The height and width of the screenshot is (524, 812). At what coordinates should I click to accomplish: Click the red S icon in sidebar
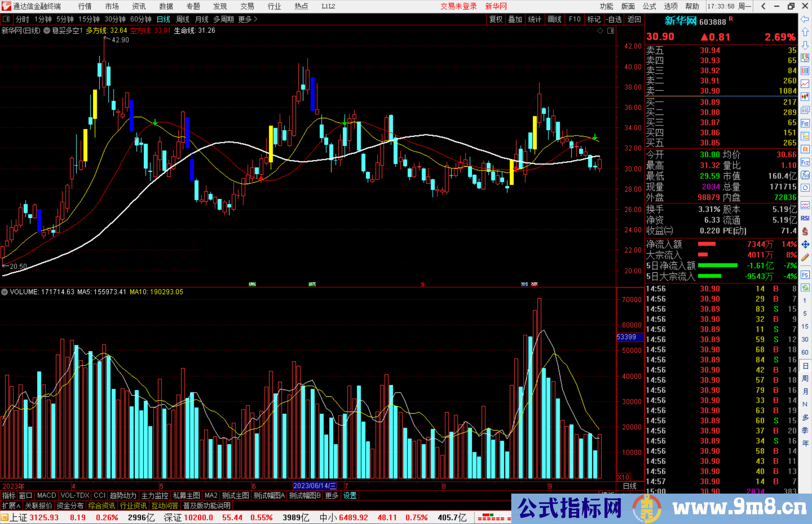click(805, 231)
